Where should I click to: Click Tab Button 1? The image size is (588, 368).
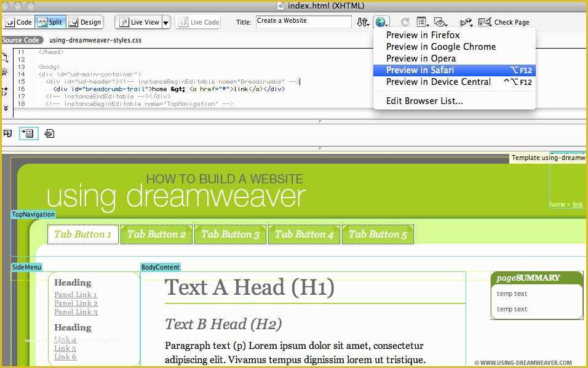tap(82, 234)
